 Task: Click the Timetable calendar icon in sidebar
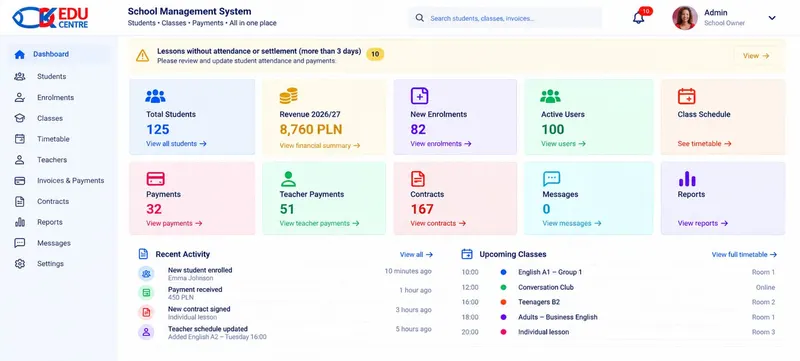(x=19, y=139)
